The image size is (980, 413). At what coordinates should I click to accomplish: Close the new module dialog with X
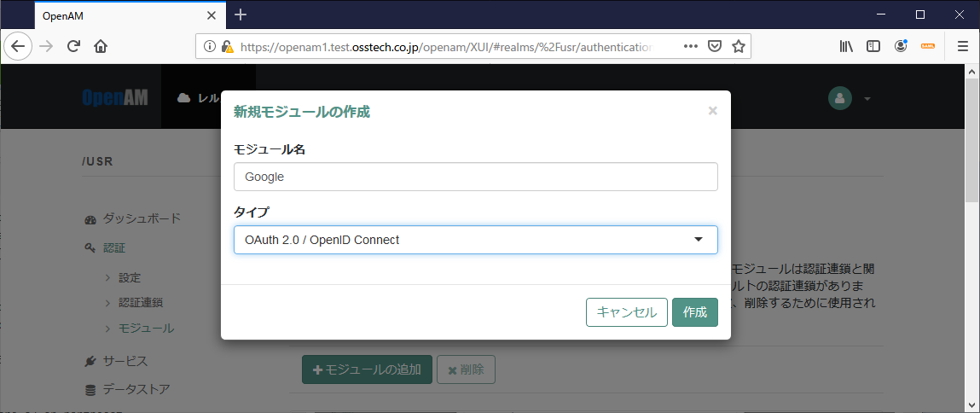712,111
